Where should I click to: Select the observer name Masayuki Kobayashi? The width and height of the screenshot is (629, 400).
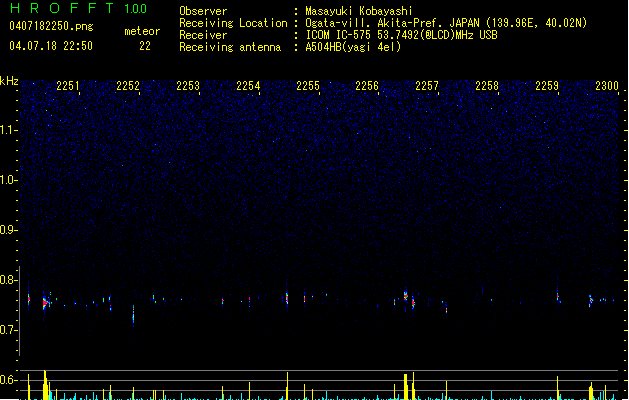pyautogui.click(x=359, y=11)
